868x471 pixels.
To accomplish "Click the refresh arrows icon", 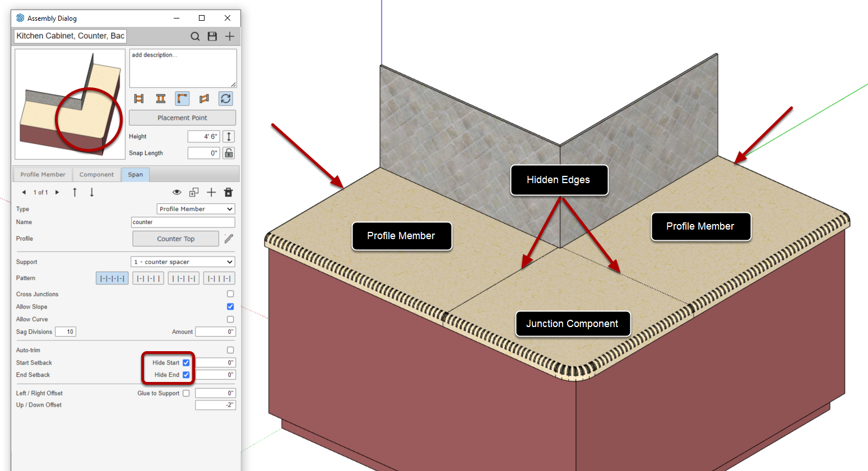I will (x=226, y=99).
